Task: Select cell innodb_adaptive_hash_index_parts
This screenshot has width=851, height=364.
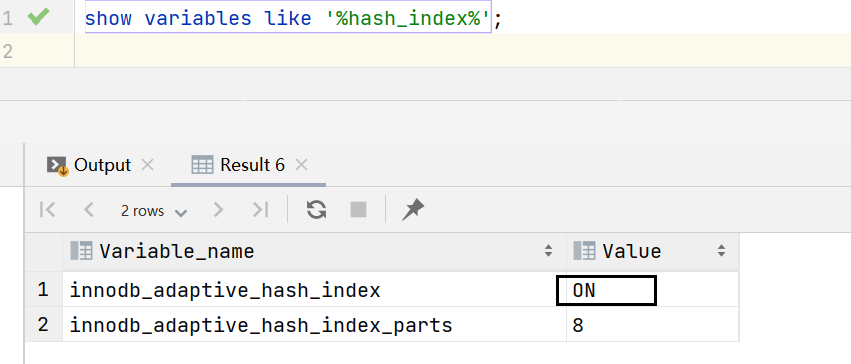Action: pos(314,325)
